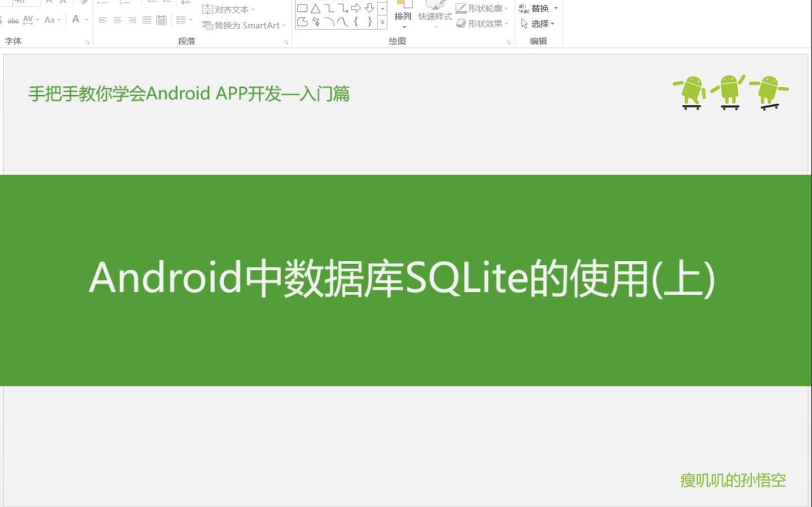Select the rounded rectangle shape
This screenshot has width=812, height=507.
[302, 8]
